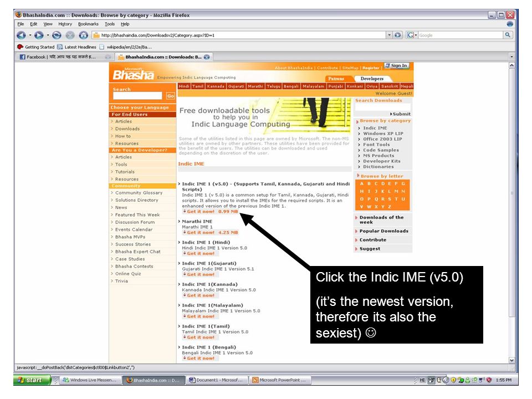Open Downloads of the week link
Viewport: 532px width, 399px height.
coord(381,219)
